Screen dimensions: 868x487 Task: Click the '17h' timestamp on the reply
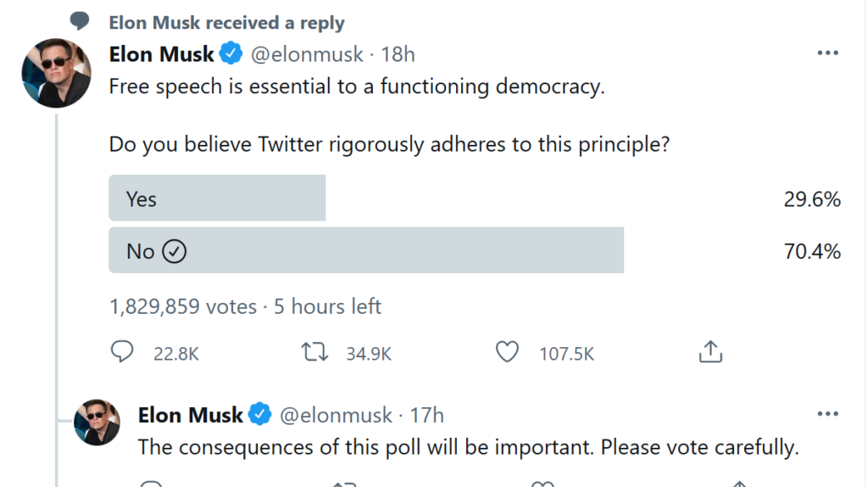click(x=427, y=415)
